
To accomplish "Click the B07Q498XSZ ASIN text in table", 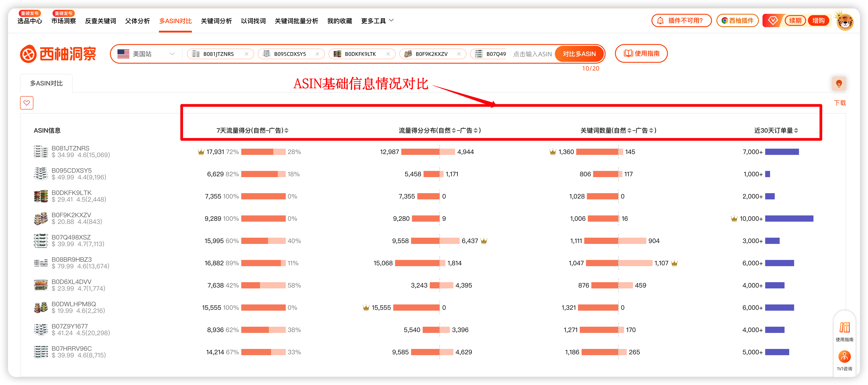I will point(71,237).
